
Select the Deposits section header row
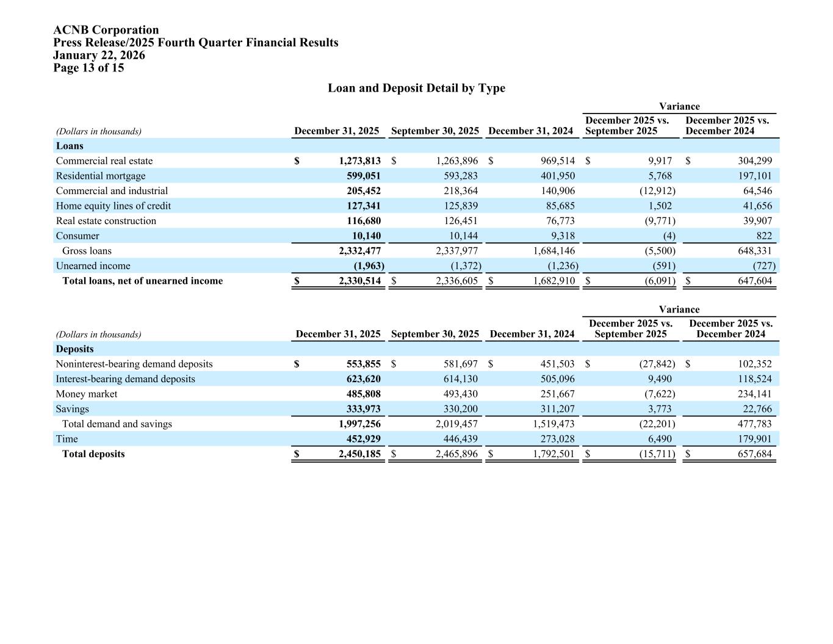[74, 349]
